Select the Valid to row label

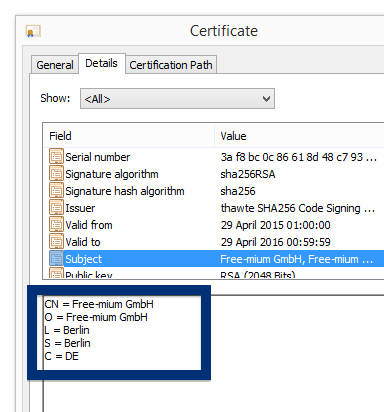click(83, 242)
